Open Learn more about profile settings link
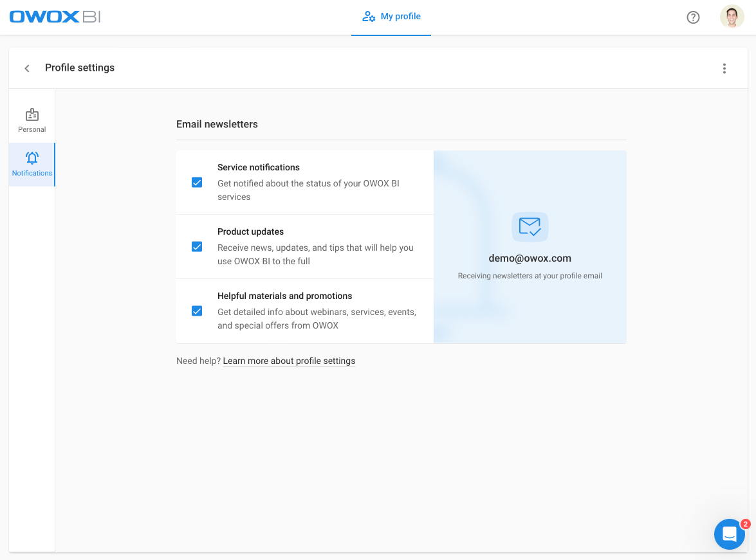This screenshot has width=756, height=560. tap(289, 361)
